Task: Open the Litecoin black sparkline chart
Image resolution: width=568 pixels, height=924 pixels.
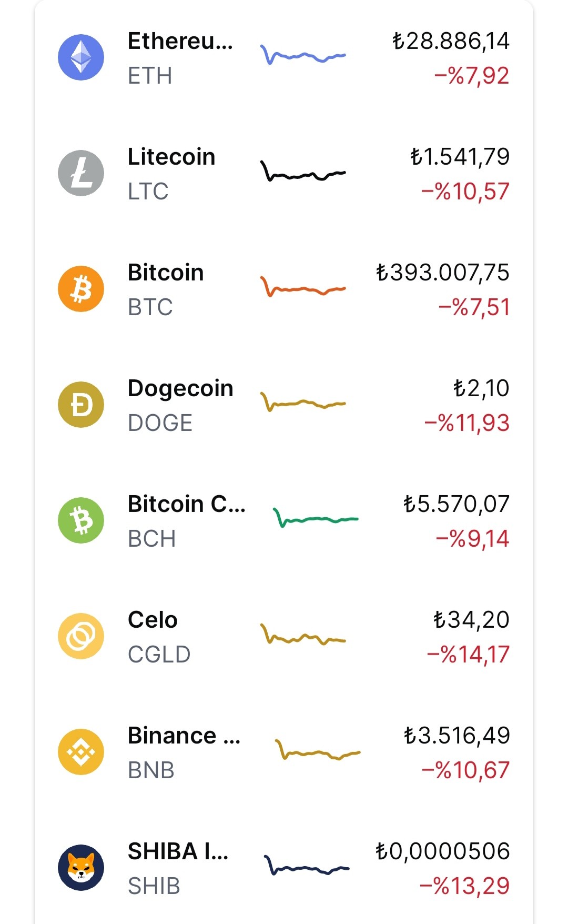Action: 303,171
